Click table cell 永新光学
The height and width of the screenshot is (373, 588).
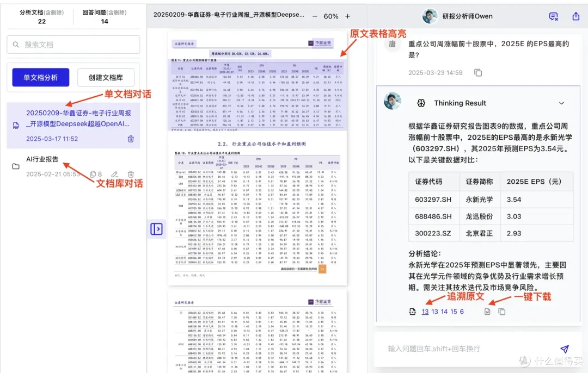pyautogui.click(x=479, y=200)
